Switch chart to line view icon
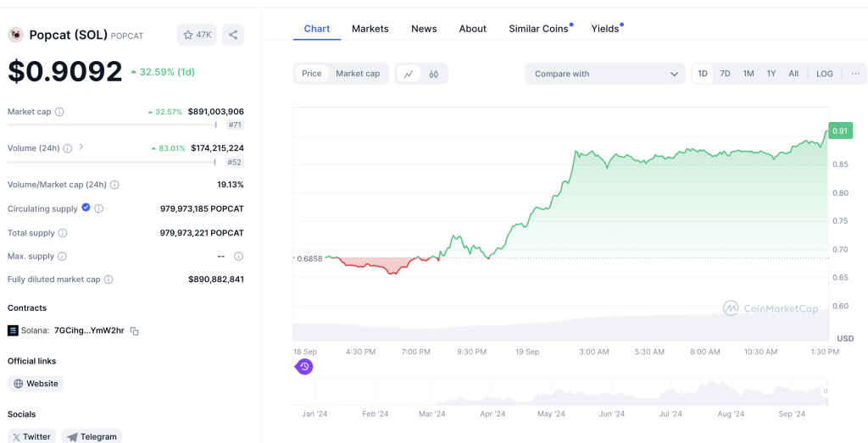The width and height of the screenshot is (868, 443). (409, 74)
